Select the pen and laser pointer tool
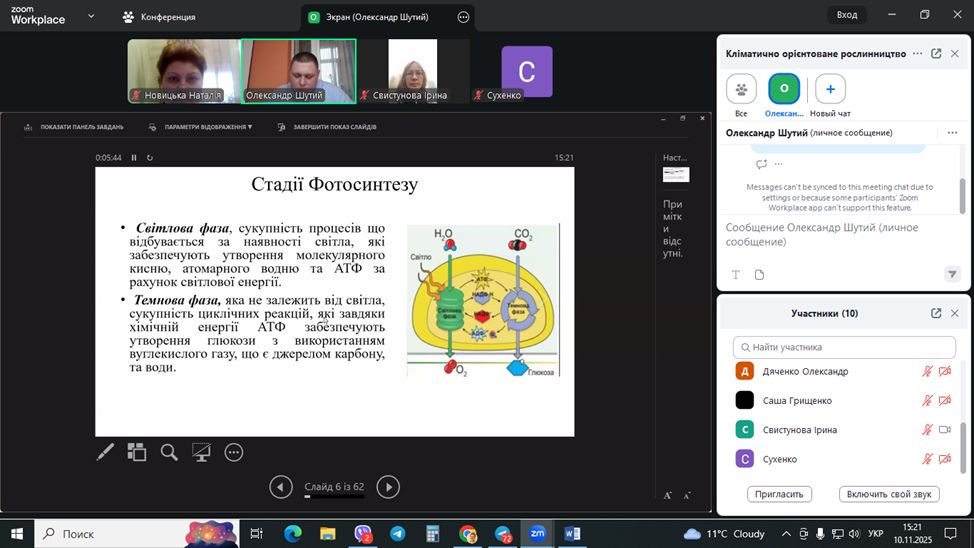 pyautogui.click(x=105, y=452)
